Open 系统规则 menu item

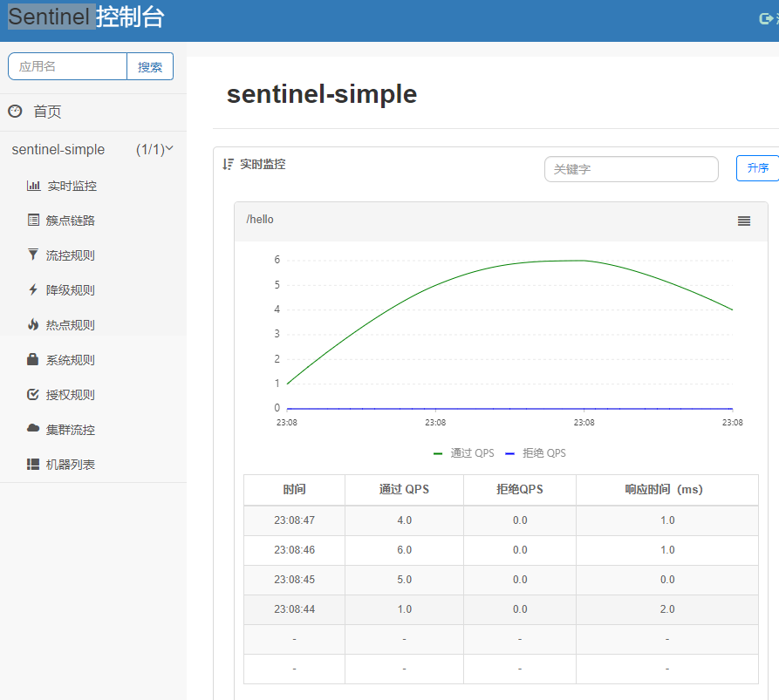[x=71, y=360]
